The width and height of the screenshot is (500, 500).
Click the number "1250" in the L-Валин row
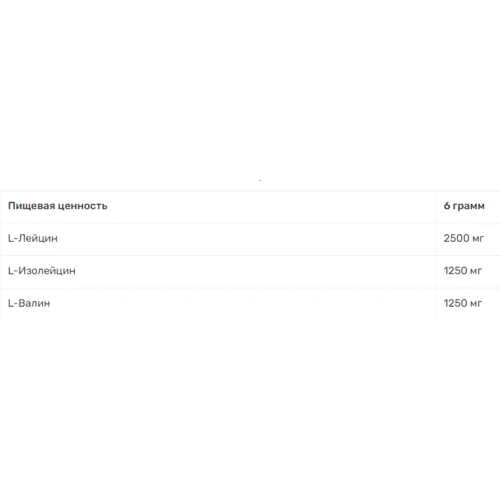pos(456,303)
